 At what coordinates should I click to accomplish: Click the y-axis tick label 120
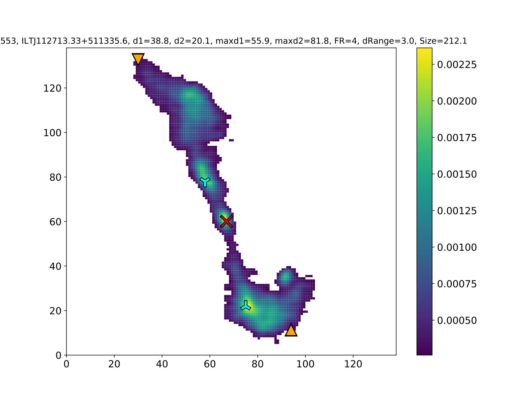coord(53,88)
